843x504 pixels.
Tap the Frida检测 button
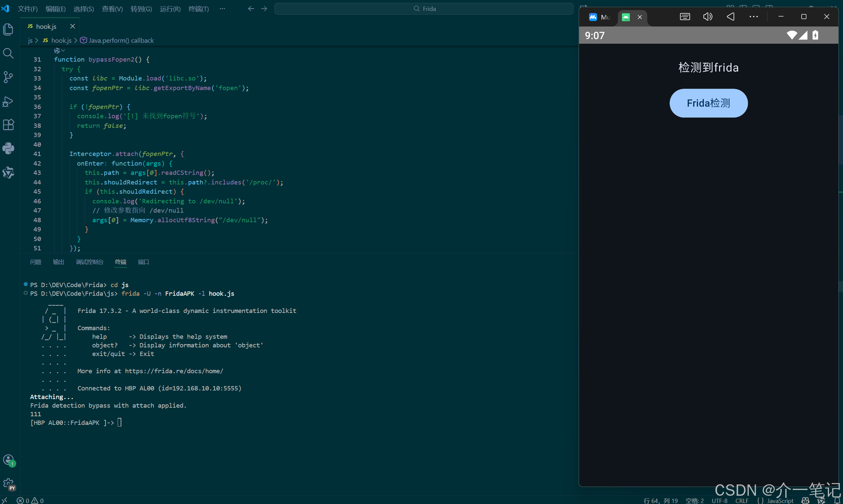click(x=708, y=103)
